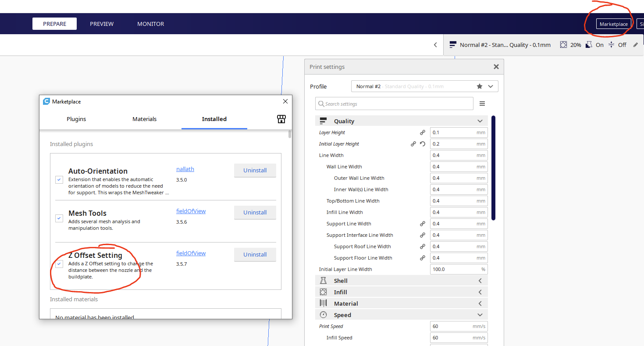Open the nallath author link
This screenshot has width=644, height=346.
point(185,169)
